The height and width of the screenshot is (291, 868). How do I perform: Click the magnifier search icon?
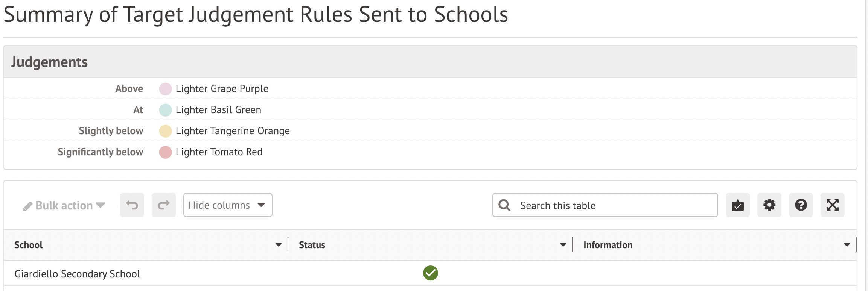pyautogui.click(x=504, y=205)
